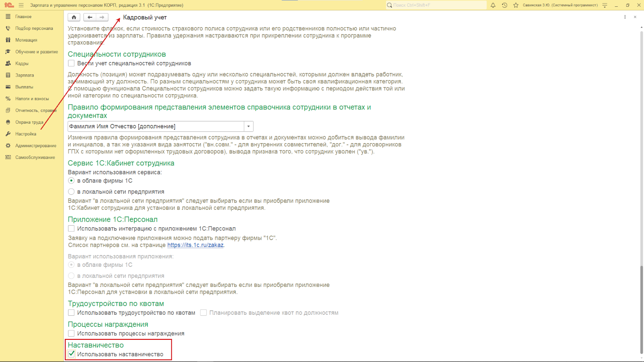This screenshot has height=362, width=644.
Task: Enable Вести учет специальностей сотрудников checkbox
Action: 71,63
